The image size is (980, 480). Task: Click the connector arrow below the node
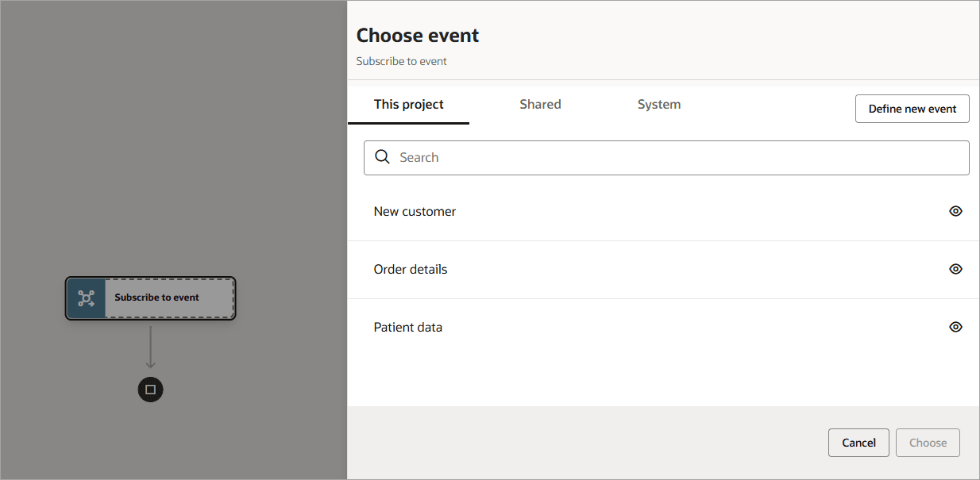click(x=150, y=348)
